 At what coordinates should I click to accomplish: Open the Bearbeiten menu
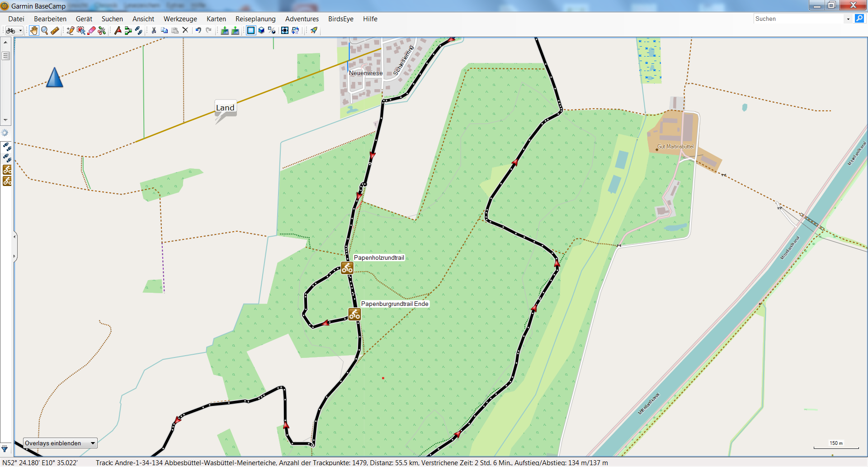tap(50, 19)
